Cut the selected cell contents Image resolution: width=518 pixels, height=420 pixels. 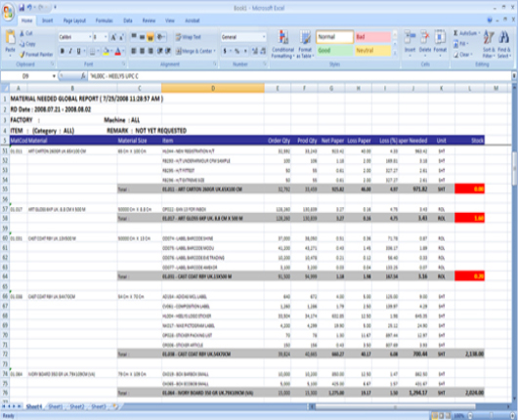(x=25, y=33)
